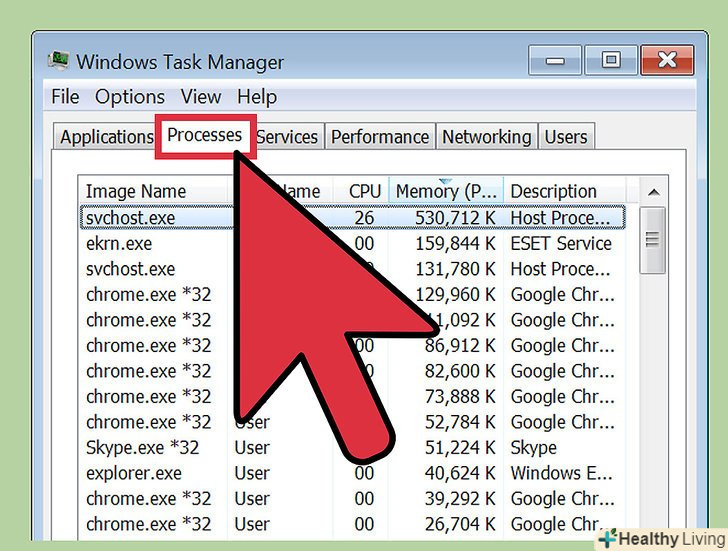Image resolution: width=728 pixels, height=551 pixels.
Task: Click the scrollbar up arrow
Action: [654, 192]
